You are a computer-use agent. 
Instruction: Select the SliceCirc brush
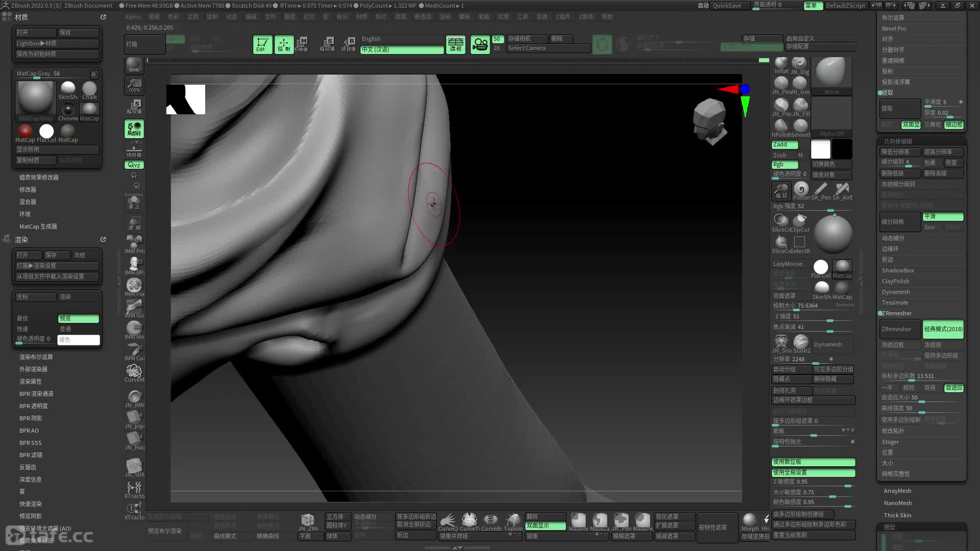(x=781, y=223)
